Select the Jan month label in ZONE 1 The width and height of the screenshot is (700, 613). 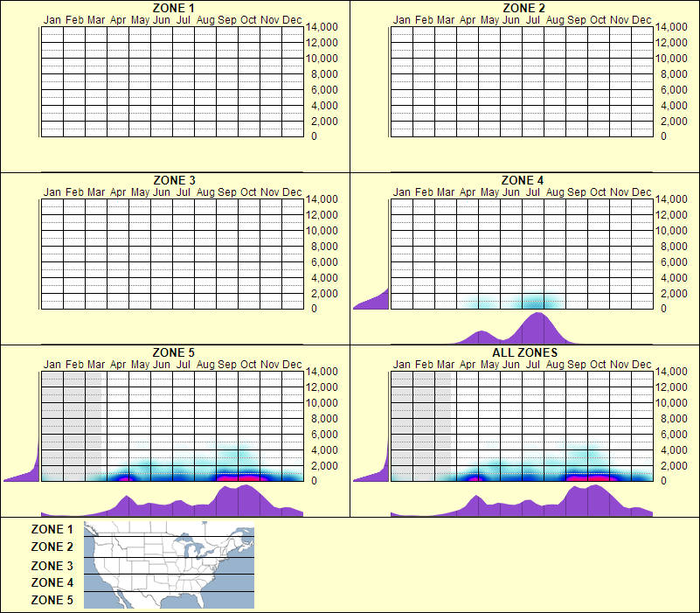point(51,19)
